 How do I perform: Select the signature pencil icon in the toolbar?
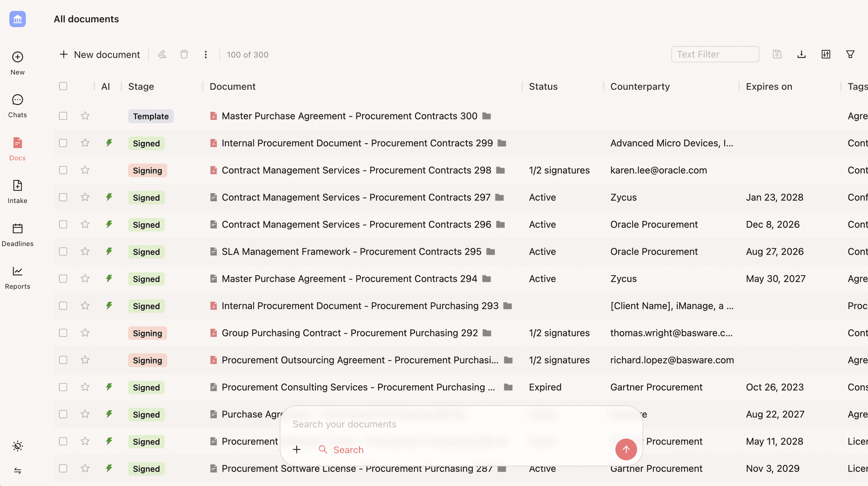[162, 54]
